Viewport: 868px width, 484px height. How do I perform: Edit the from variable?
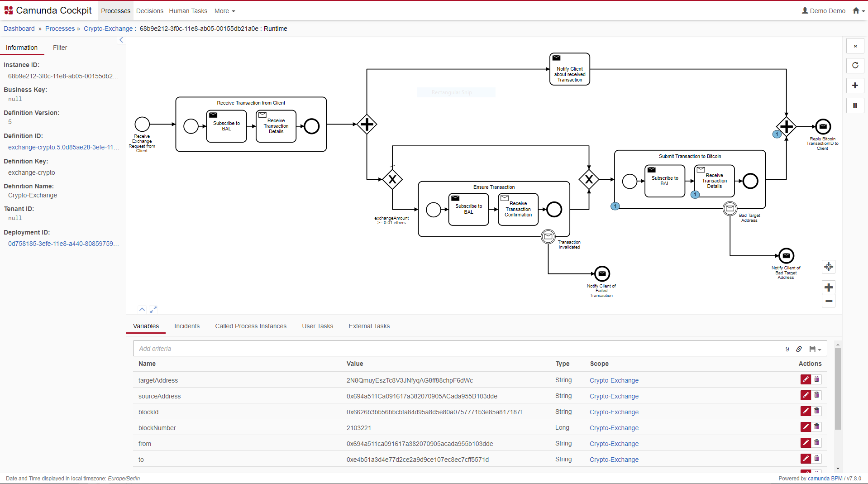[x=806, y=443]
